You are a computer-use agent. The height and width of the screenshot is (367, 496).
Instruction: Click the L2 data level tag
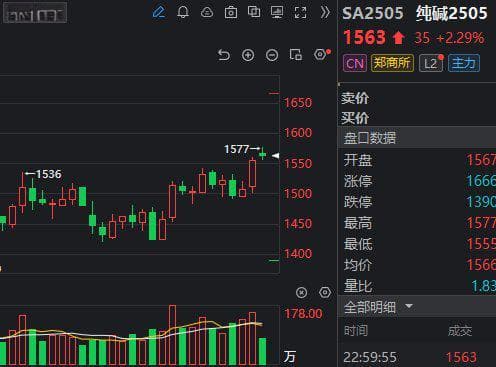pos(431,63)
